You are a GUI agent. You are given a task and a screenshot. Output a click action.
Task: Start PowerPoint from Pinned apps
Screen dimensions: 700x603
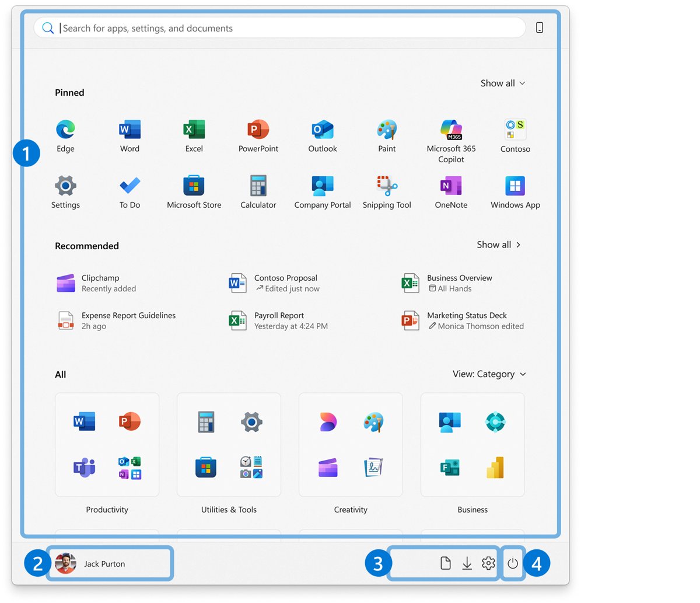[258, 130]
